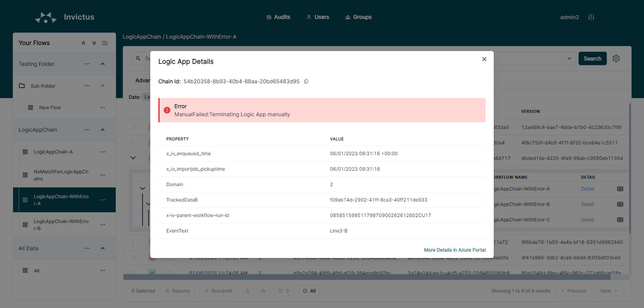
Task: Expand all folders in Your Flows
Action: pos(94,43)
